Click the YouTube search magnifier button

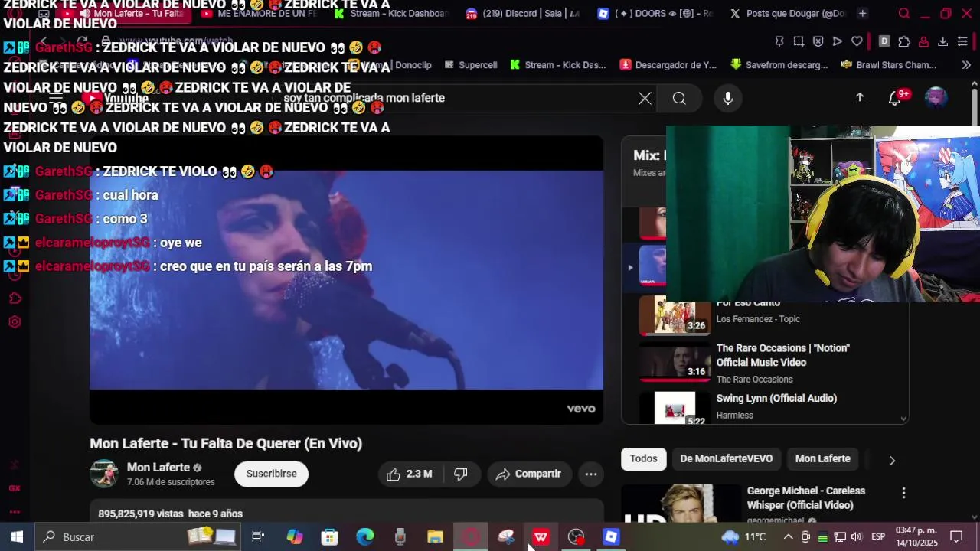pyautogui.click(x=679, y=98)
